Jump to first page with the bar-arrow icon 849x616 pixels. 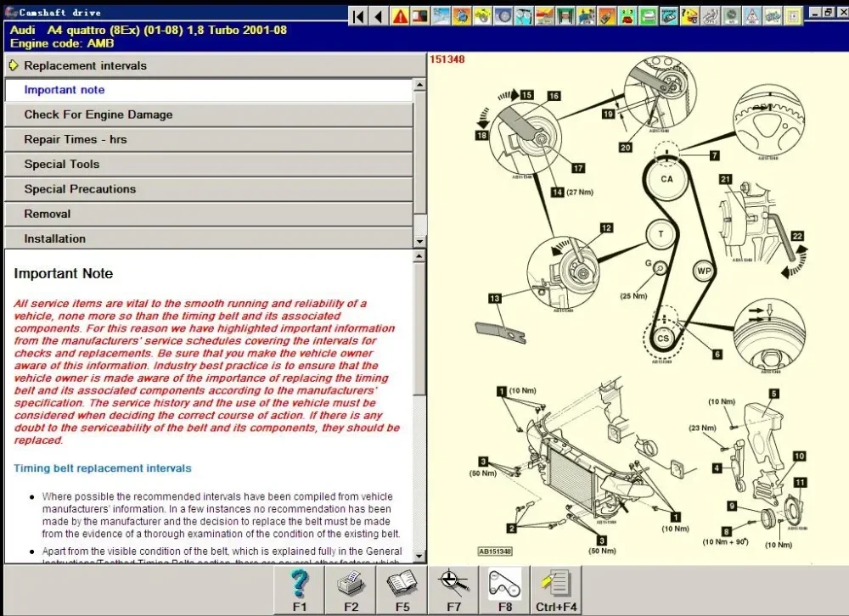[x=359, y=15]
